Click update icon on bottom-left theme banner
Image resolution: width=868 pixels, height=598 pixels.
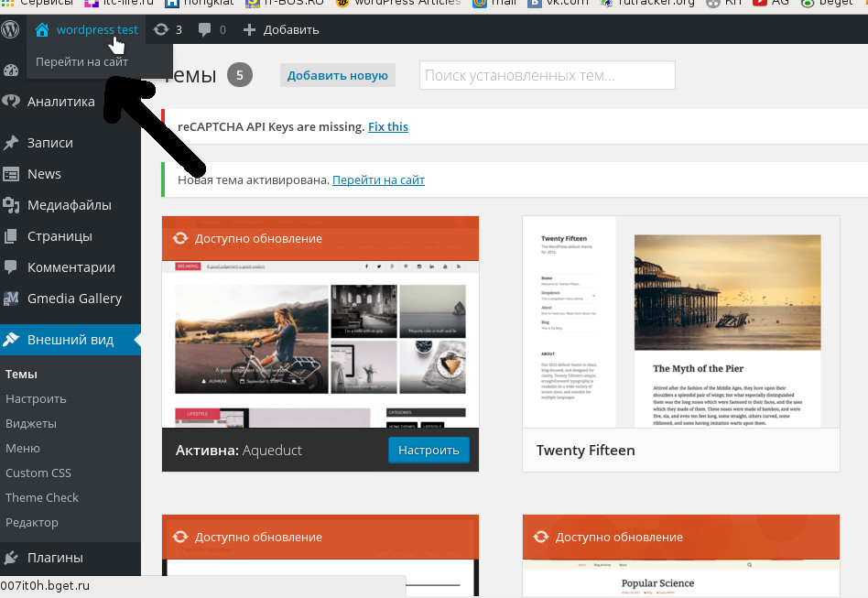point(179,537)
